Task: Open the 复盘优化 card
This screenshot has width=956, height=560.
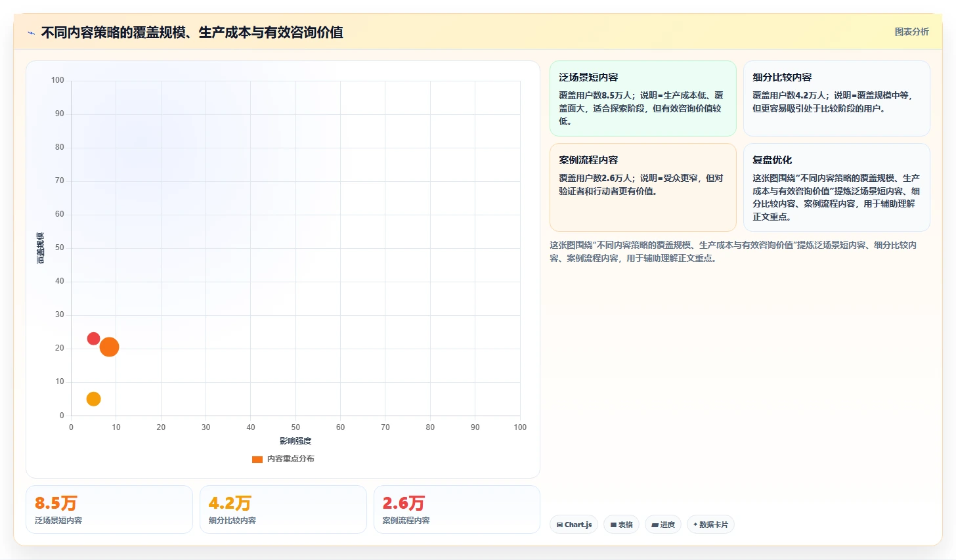Action: (x=836, y=187)
